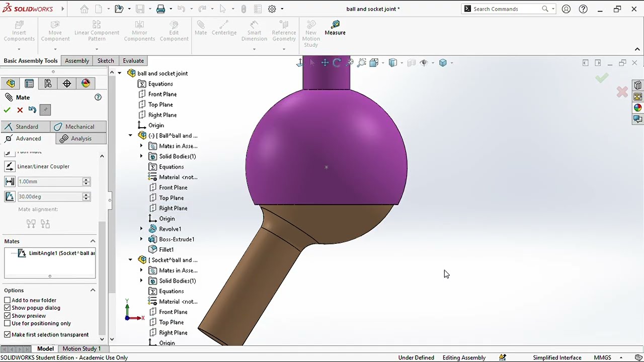This screenshot has width=644, height=362.
Task: Click the Edit Appearance cube icon in viewport toolbar
Action: (443, 63)
